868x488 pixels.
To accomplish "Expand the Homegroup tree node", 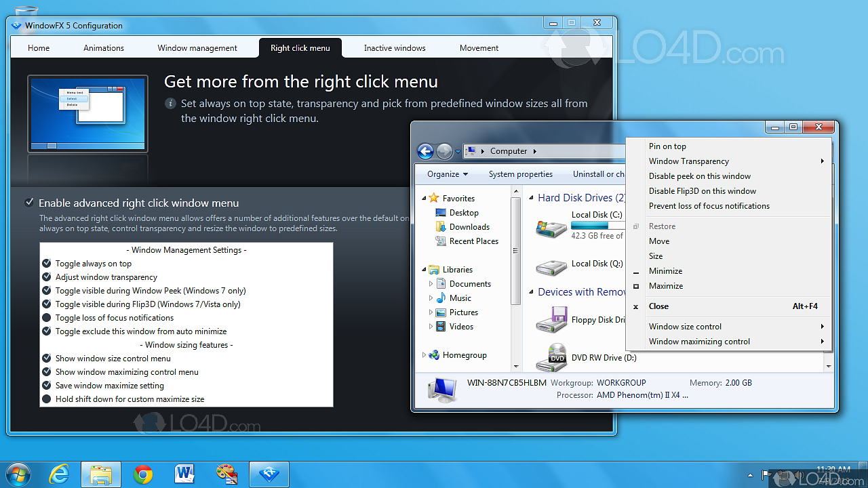I will (425, 355).
